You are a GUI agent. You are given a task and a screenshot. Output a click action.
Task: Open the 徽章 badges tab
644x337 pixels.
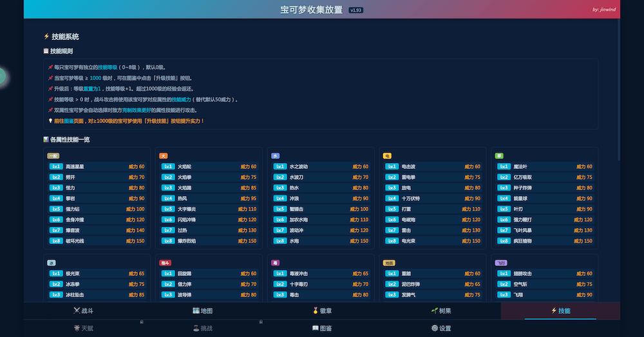tap(322, 311)
